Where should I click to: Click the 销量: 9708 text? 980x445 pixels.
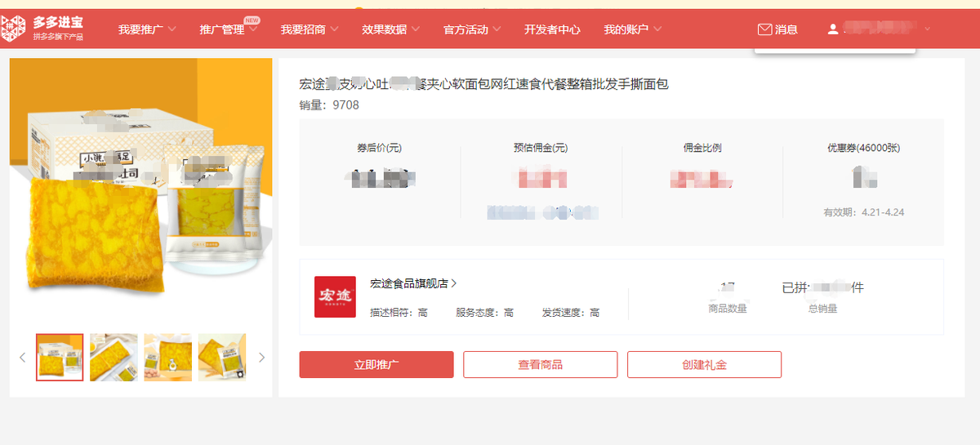(329, 105)
